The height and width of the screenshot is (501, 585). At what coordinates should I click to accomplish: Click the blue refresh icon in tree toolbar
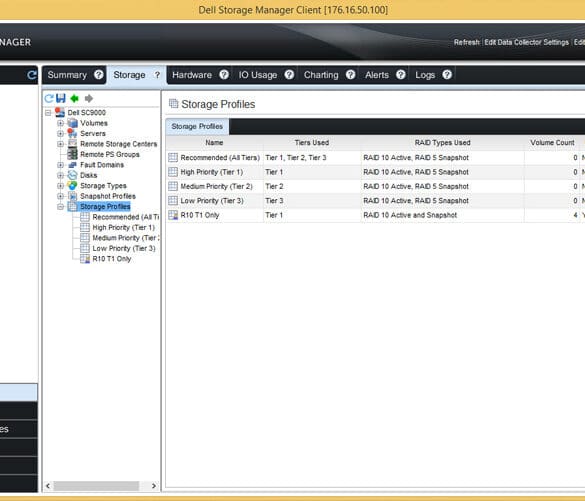[x=49, y=98]
